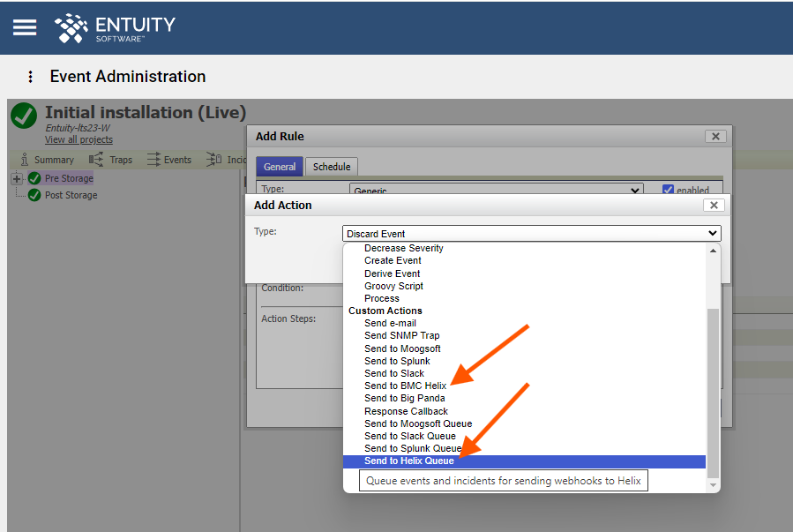Choose Decrease Severity from the list

click(404, 248)
